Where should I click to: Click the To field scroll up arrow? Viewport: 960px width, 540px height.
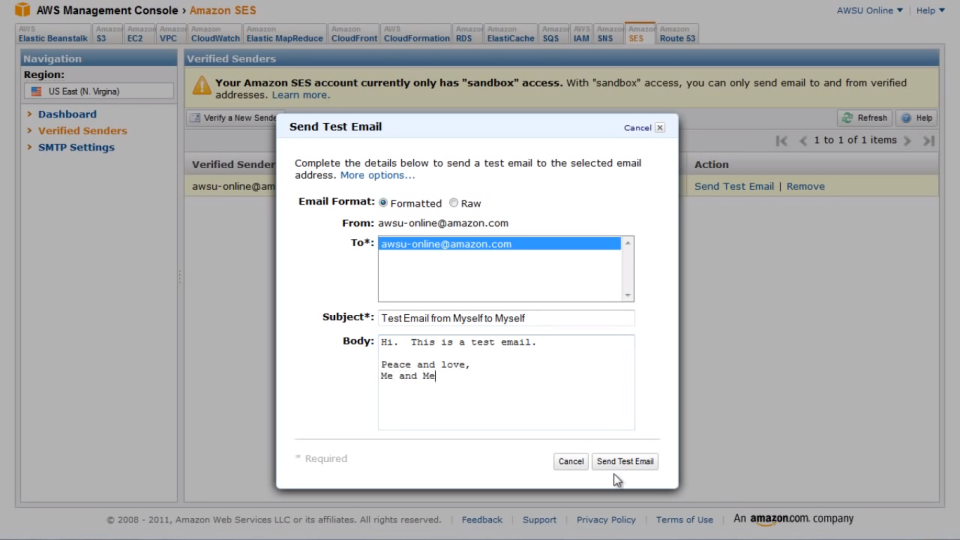(x=628, y=244)
